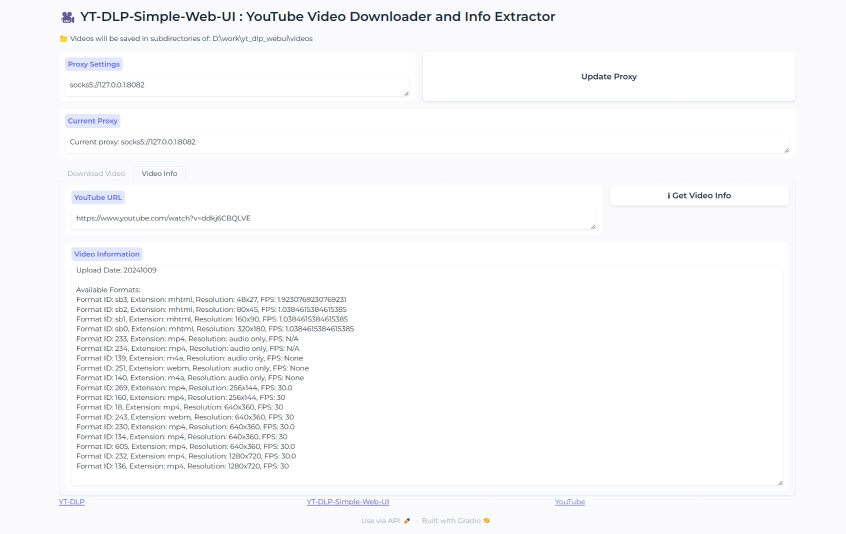Screen dimensions: 846x534
Task: Click the Update Proxy button
Action: pyautogui.click(x=609, y=77)
